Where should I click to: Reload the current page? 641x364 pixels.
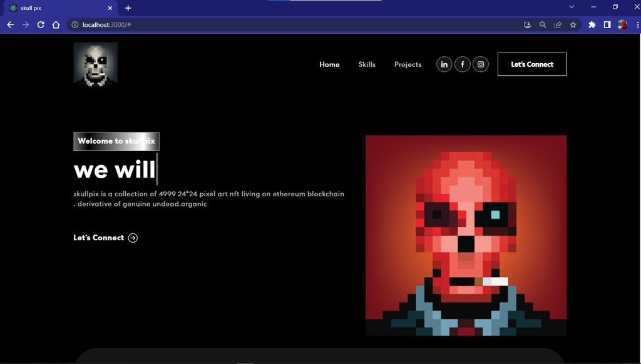point(41,25)
